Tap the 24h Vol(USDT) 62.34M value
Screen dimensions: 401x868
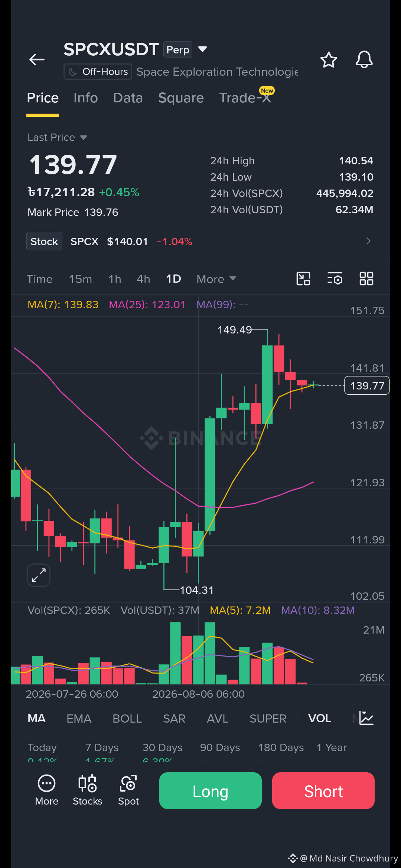tap(354, 210)
